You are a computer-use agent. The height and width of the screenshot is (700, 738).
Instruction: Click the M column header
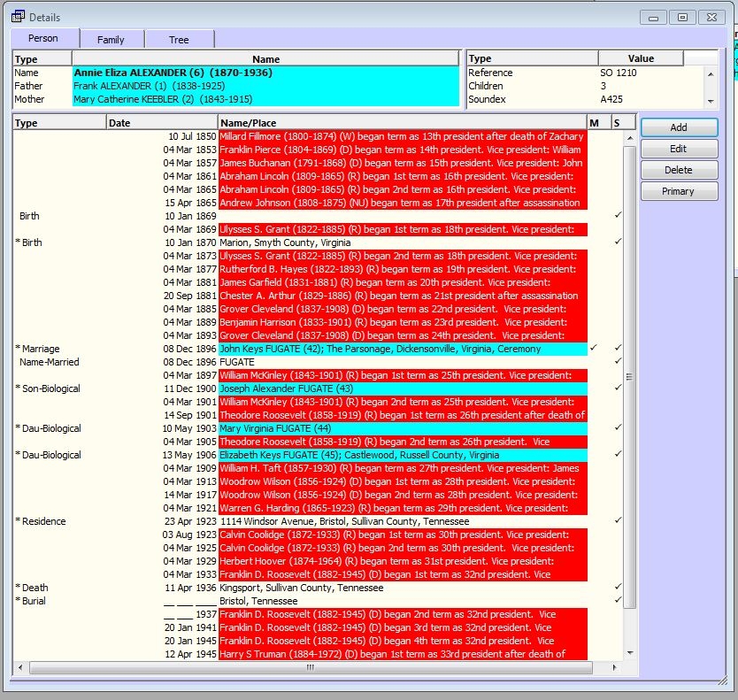tap(599, 123)
